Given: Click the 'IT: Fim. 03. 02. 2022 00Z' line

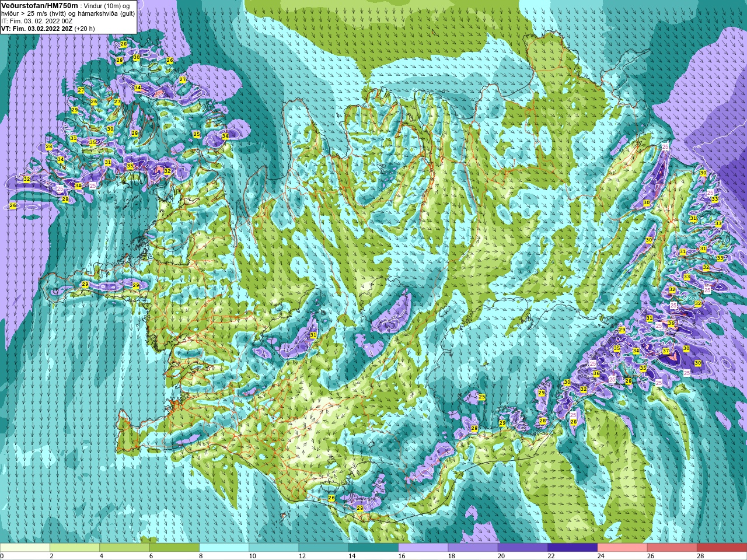Looking at the screenshot, I should pos(37,21).
